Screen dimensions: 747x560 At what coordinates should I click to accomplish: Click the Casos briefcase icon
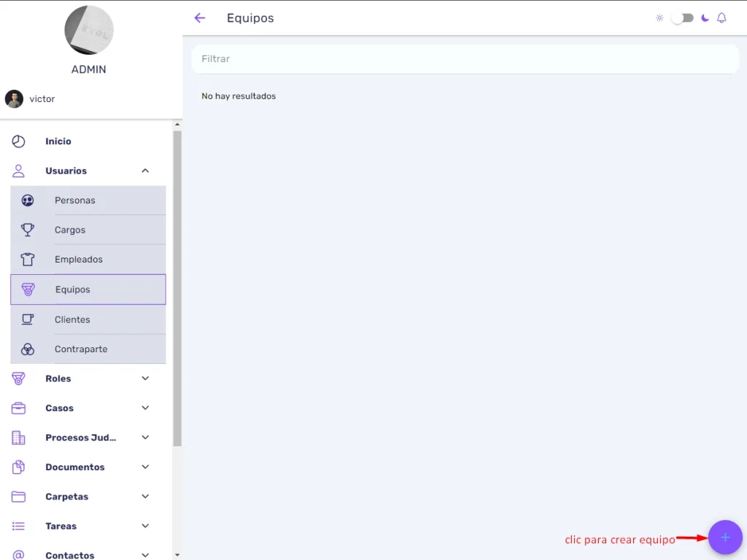pyautogui.click(x=18, y=408)
